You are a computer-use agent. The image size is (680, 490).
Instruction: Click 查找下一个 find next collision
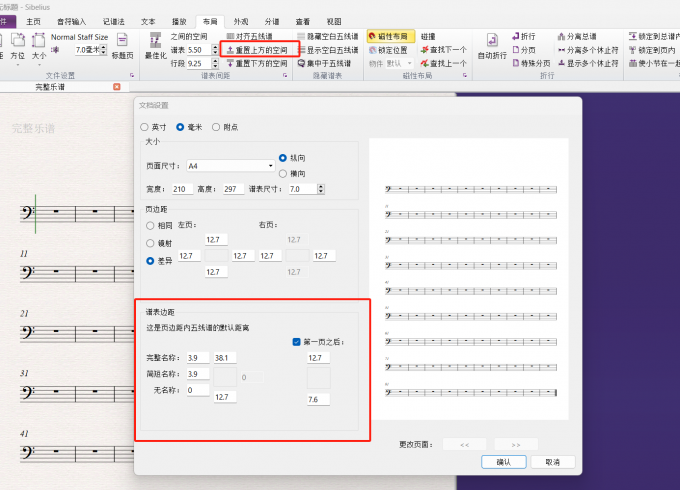click(443, 50)
